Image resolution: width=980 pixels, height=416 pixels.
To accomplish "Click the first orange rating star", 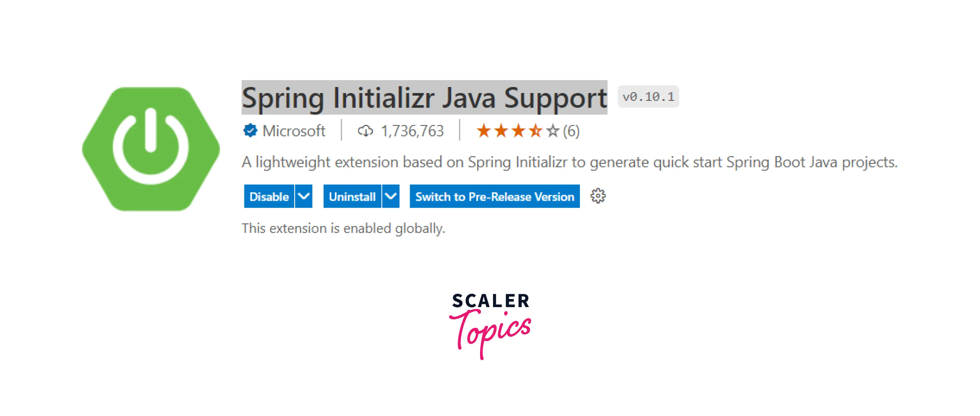I will [x=483, y=131].
